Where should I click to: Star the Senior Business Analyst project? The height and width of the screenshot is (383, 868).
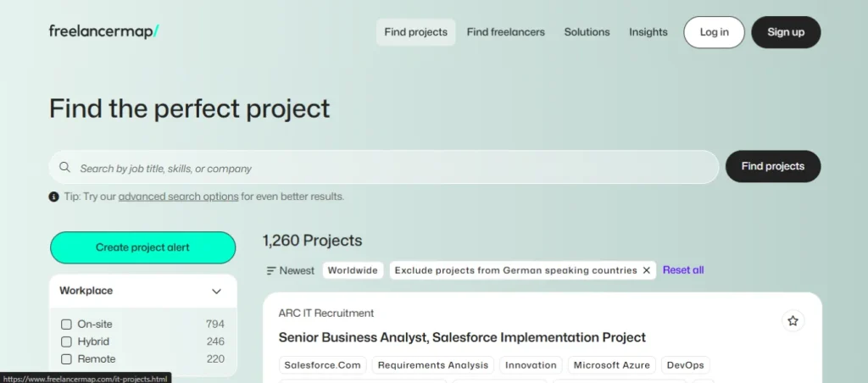click(793, 321)
